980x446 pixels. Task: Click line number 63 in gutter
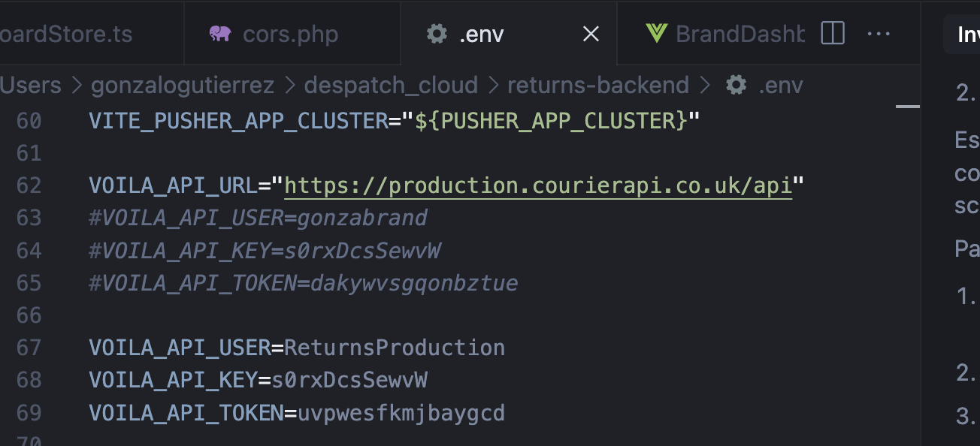[x=29, y=218]
